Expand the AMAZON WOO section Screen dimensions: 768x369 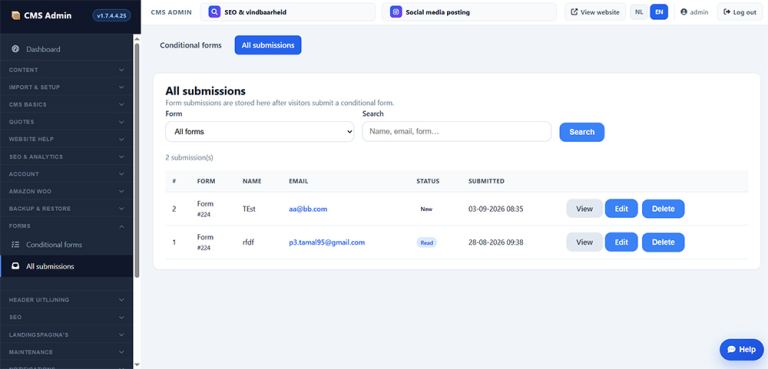[67, 191]
